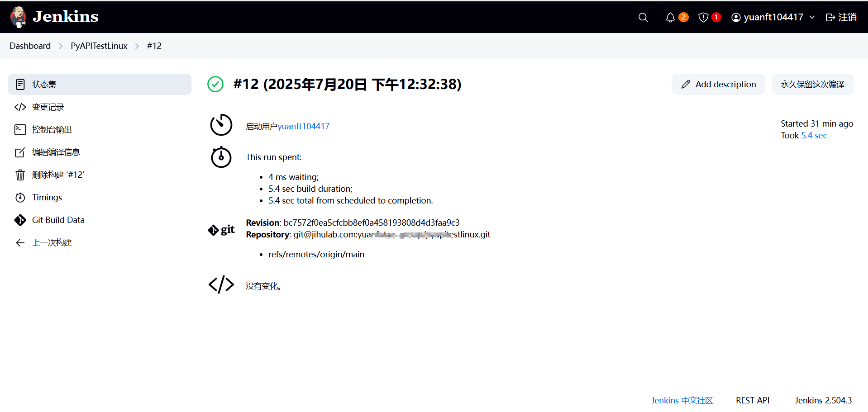The height and width of the screenshot is (412, 868).
Task: Click the #12 breadcrumb
Action: coord(154,46)
